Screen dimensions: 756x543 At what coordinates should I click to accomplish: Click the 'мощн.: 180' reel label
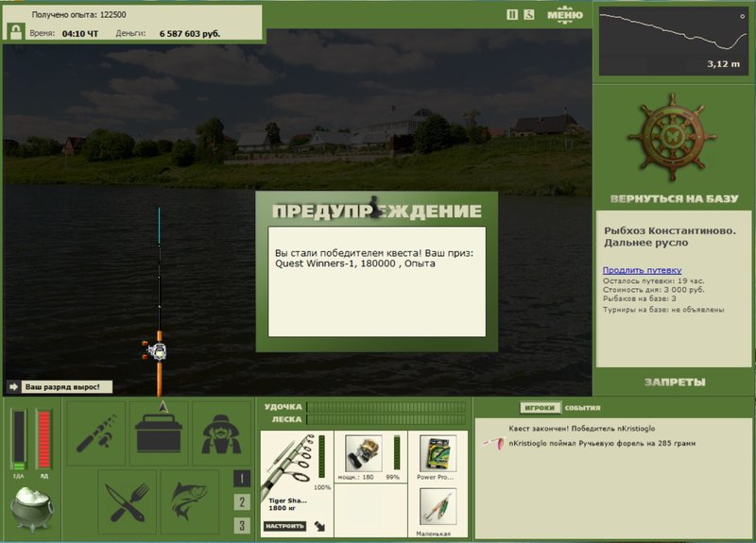(356, 477)
